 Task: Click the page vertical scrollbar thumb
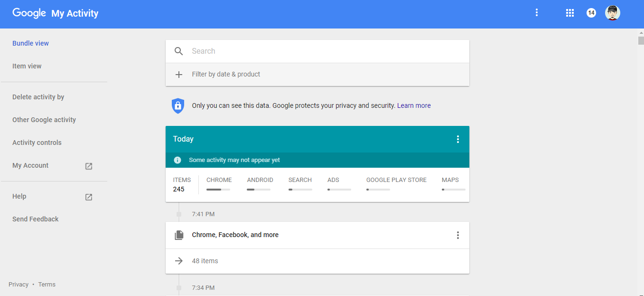pyautogui.click(x=641, y=40)
